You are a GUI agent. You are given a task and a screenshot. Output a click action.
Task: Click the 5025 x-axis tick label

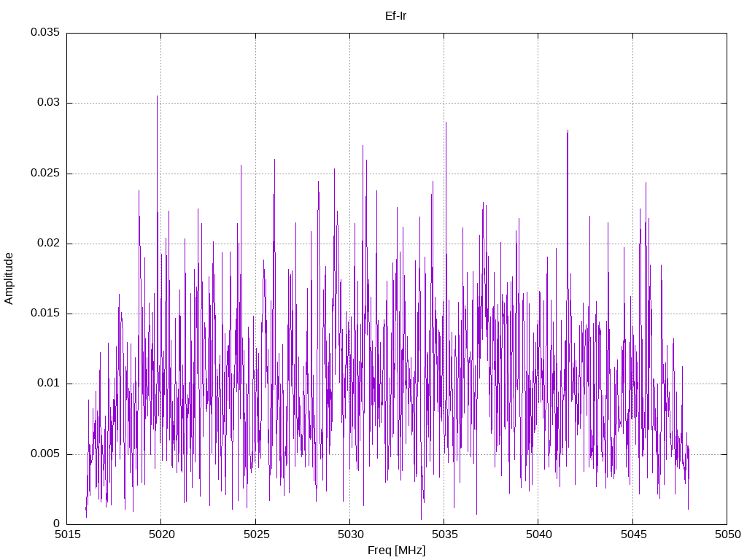tap(256, 534)
